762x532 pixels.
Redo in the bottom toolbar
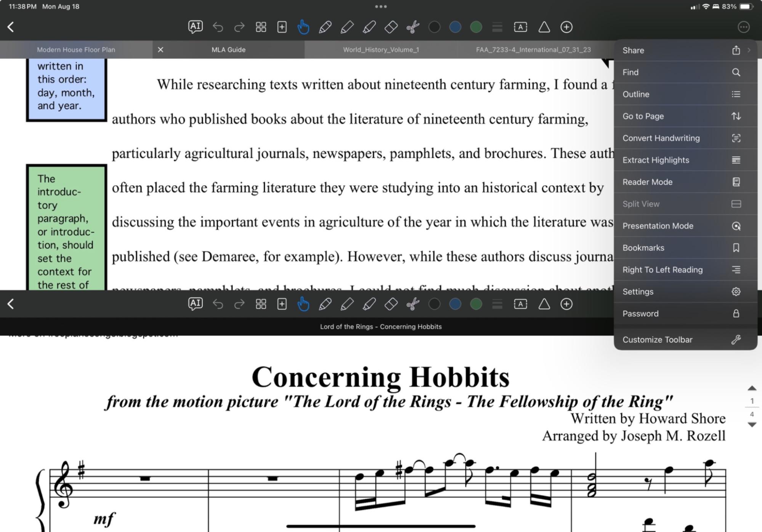coord(239,304)
